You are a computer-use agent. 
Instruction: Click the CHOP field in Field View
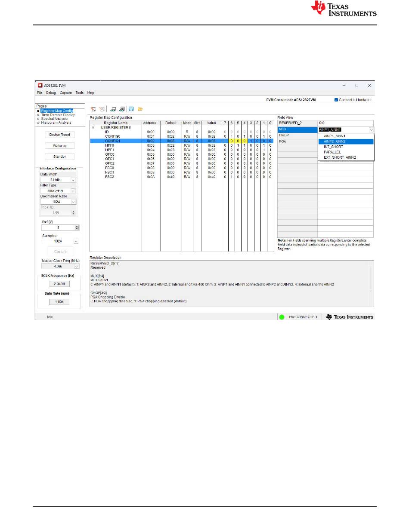pos(297,135)
